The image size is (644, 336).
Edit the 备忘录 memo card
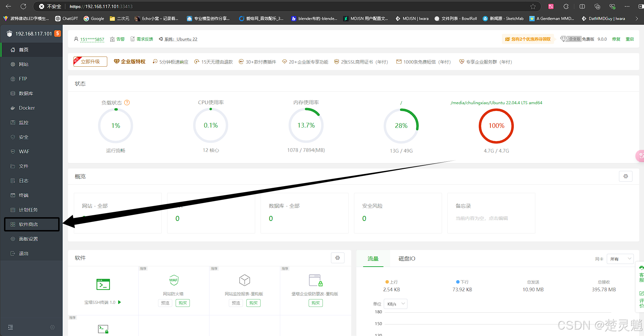point(491,213)
